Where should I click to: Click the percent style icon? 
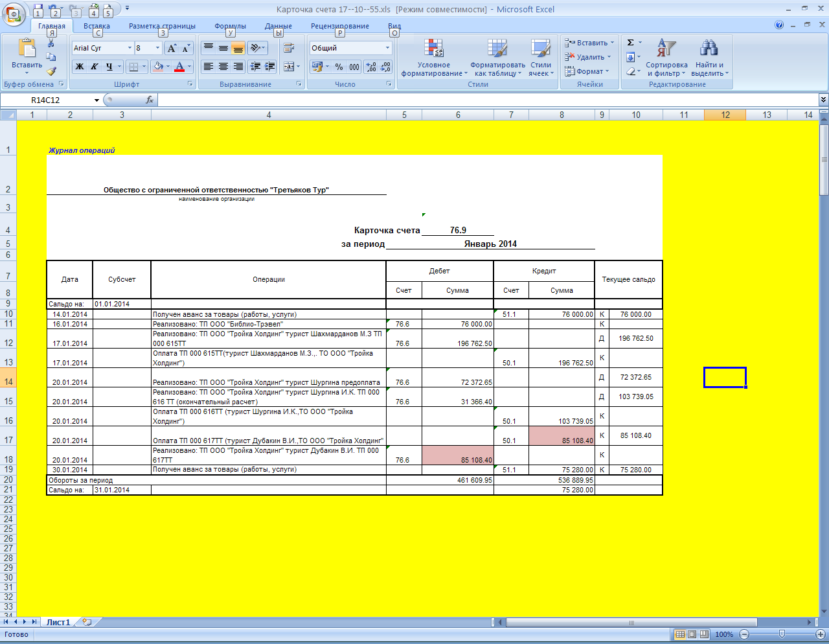point(339,67)
